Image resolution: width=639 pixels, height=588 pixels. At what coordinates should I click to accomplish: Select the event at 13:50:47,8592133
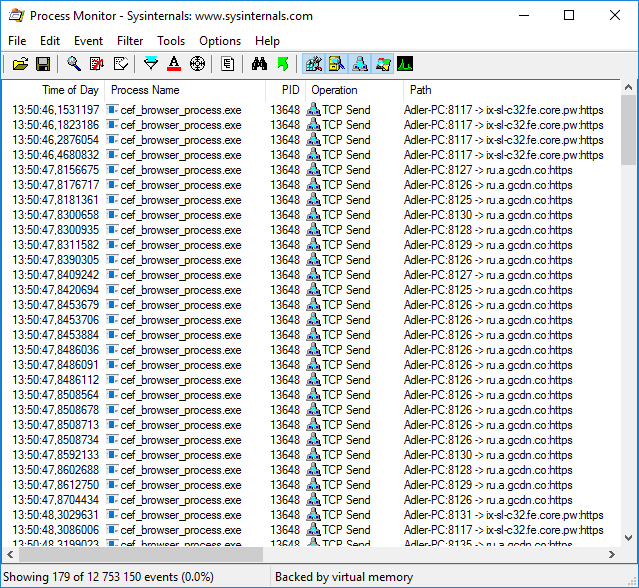tap(311, 455)
